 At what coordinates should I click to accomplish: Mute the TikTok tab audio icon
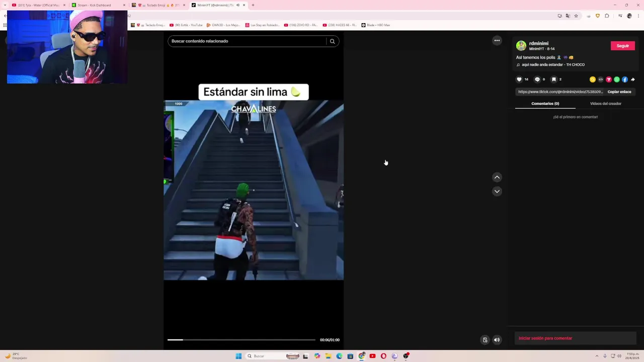237,5
